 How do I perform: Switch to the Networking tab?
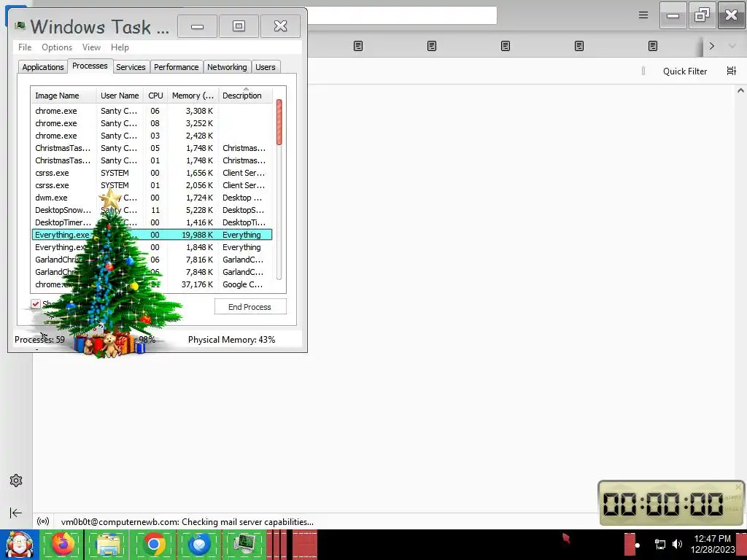[x=227, y=67]
